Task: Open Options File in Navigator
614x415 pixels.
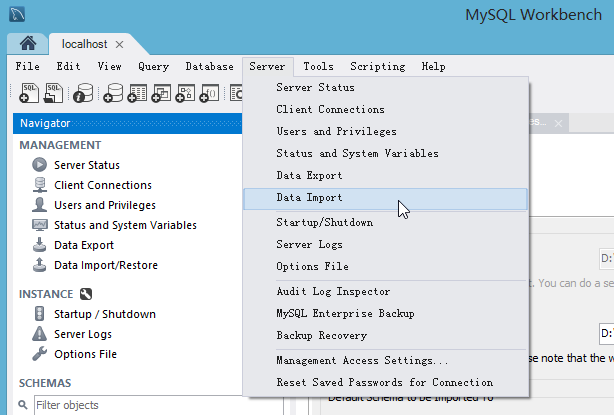Action: [85, 354]
